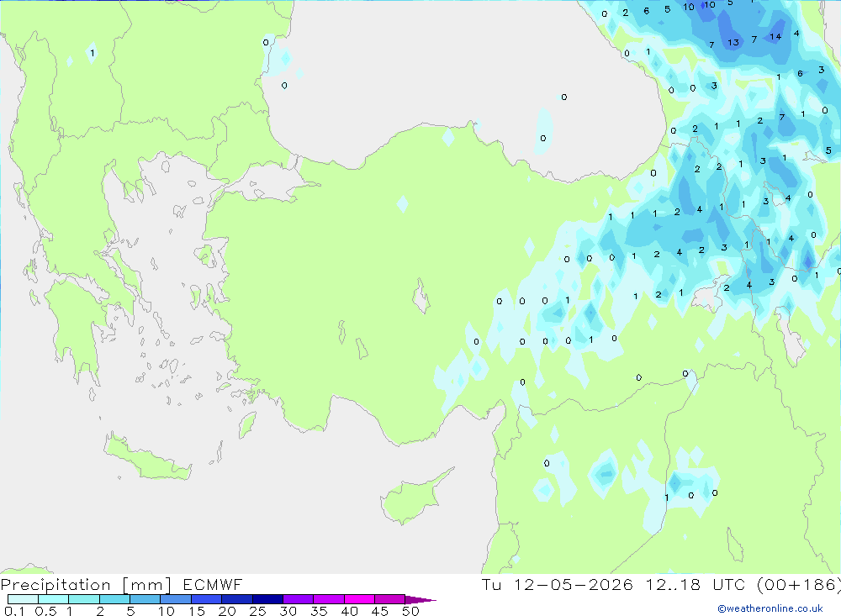Viewport: 841px width, 616px height.
Task: Click the 5–10 mm legend color swatch
Action: [145, 599]
